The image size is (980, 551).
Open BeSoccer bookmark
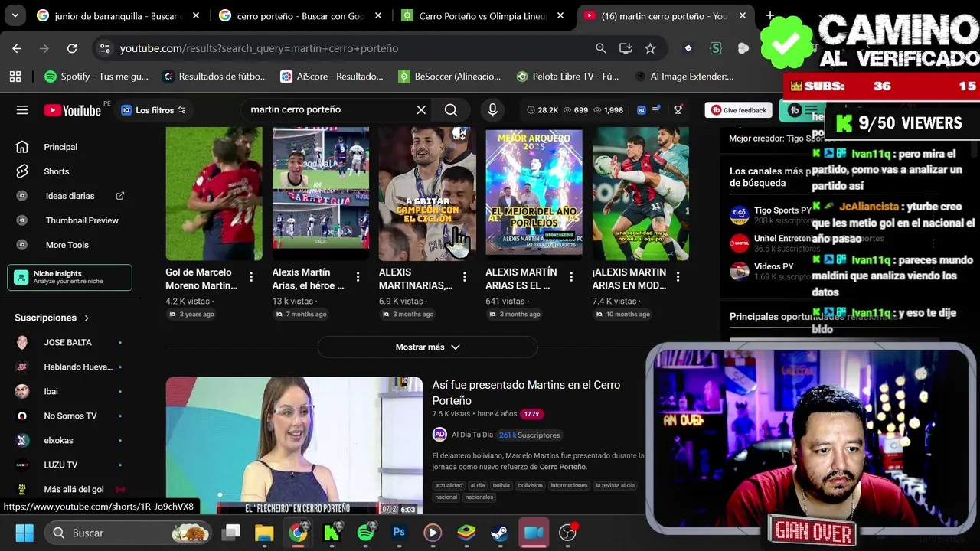[450, 77]
